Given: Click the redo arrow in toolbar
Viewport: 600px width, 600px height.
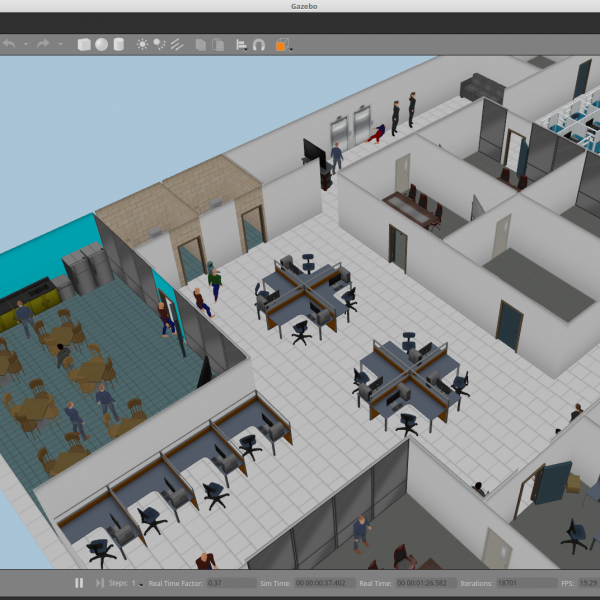Looking at the screenshot, I should coord(43,44).
